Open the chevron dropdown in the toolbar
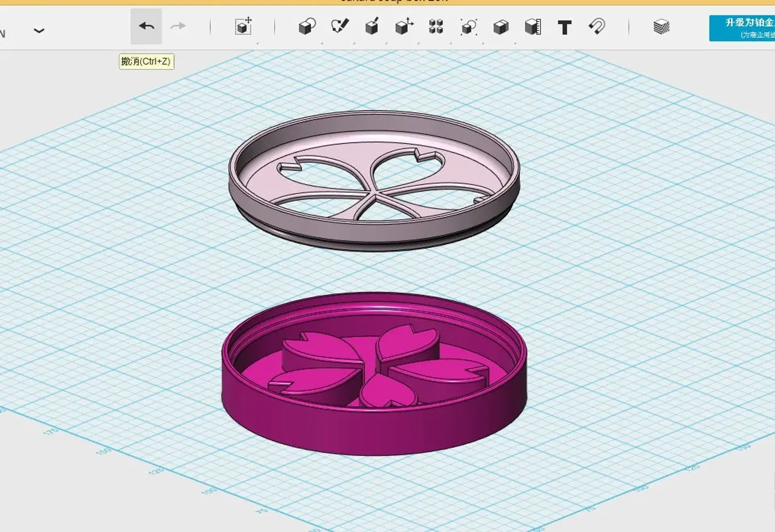The width and height of the screenshot is (775, 532). pyautogui.click(x=39, y=31)
